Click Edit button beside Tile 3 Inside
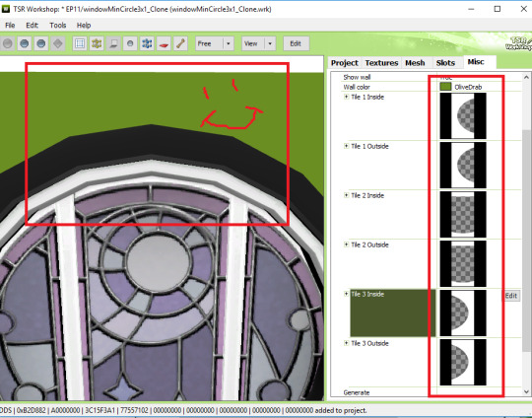This screenshot has height=418, width=532. [511, 296]
